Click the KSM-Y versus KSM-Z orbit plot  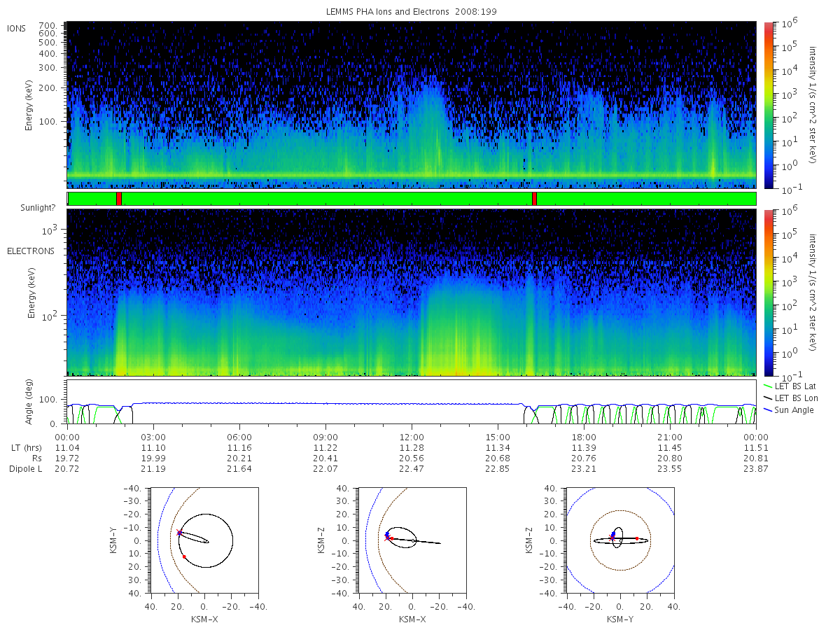pyautogui.click(x=620, y=540)
